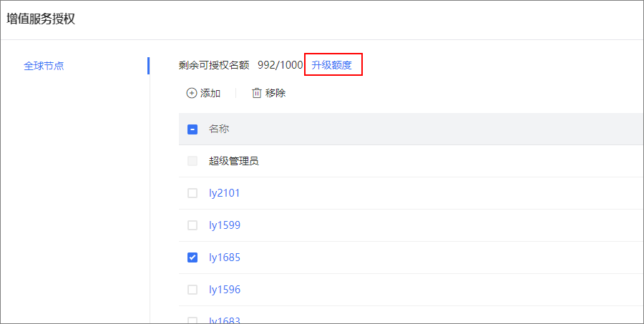Screen dimensions: 644x324
Task: Select the 全球节点 tab in the sidebar
Action: point(44,66)
